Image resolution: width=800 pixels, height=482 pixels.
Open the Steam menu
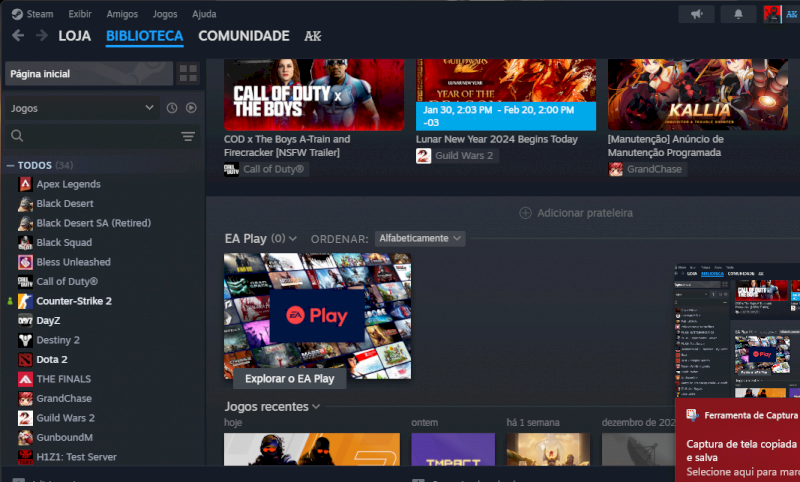40,14
